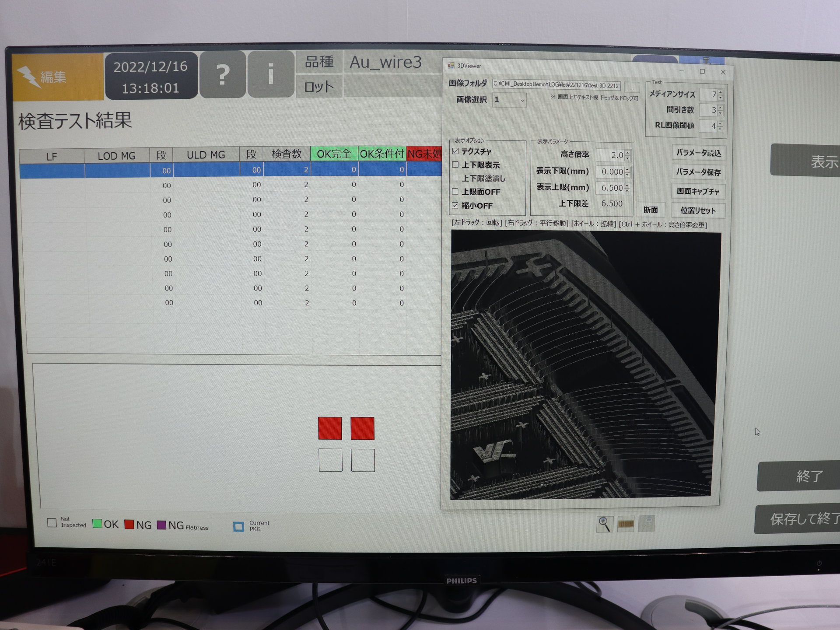Click the OK完全 column header
The height and width of the screenshot is (630, 840).
coord(334,154)
